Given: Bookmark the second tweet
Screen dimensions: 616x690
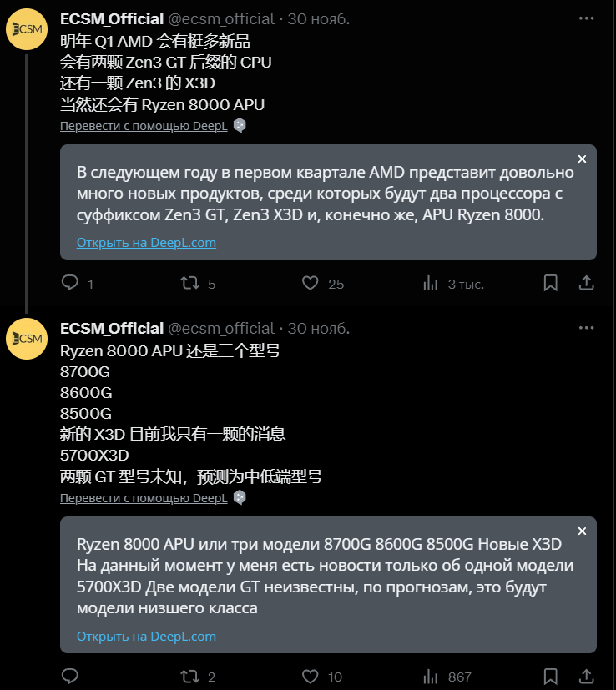Looking at the screenshot, I should pyautogui.click(x=550, y=676).
